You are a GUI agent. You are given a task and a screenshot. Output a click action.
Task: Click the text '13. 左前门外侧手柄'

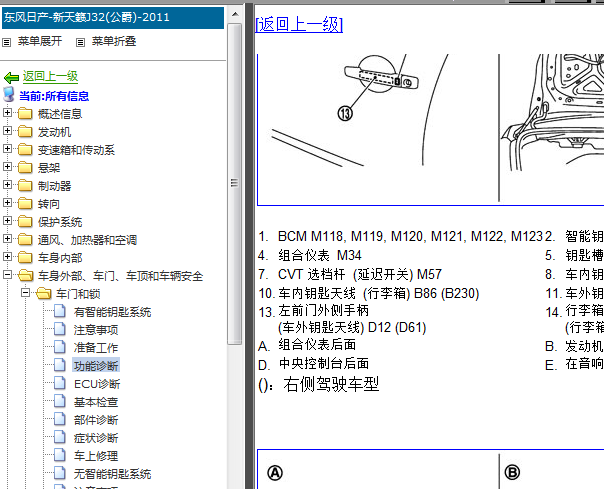[x=314, y=311]
